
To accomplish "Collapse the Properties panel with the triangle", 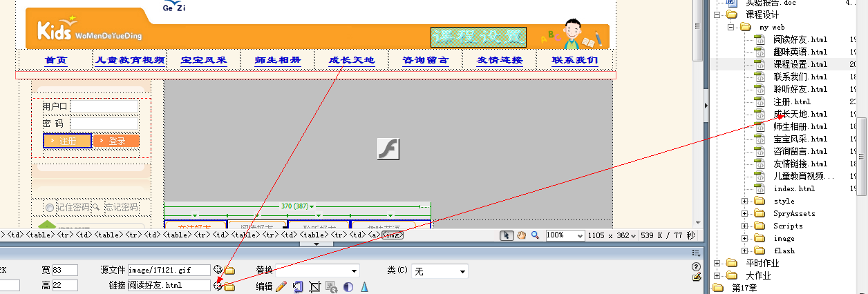I will [317, 244].
